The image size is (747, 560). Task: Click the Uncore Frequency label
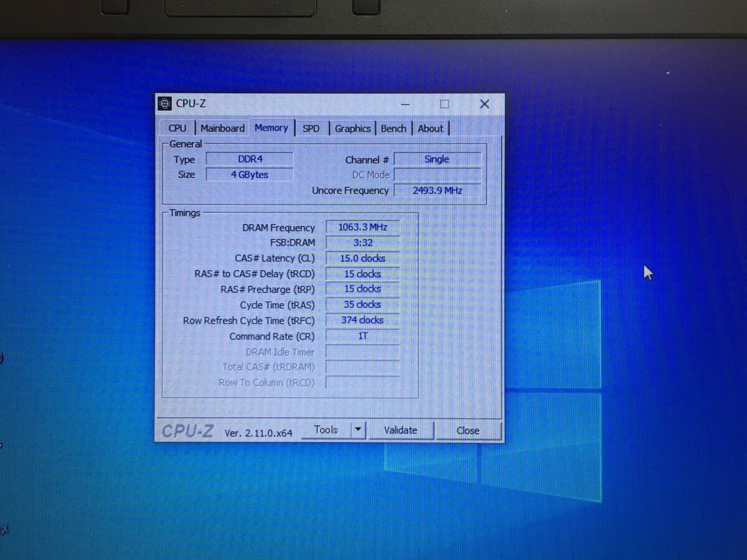(x=350, y=190)
